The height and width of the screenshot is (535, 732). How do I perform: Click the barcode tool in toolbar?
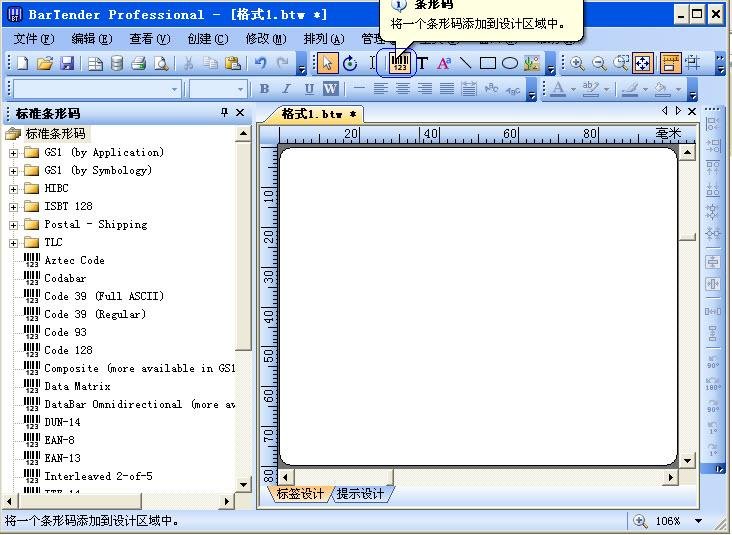pyautogui.click(x=400, y=63)
